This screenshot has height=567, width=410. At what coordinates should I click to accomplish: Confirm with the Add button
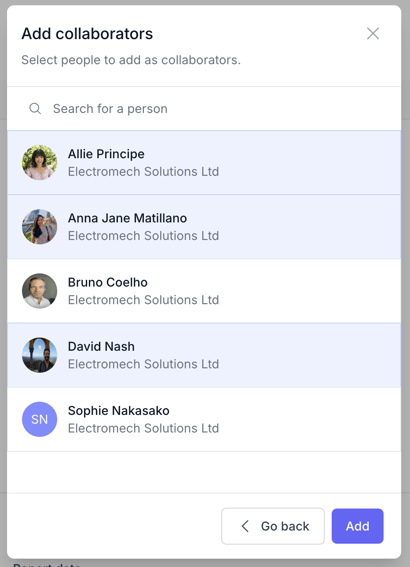click(x=358, y=526)
